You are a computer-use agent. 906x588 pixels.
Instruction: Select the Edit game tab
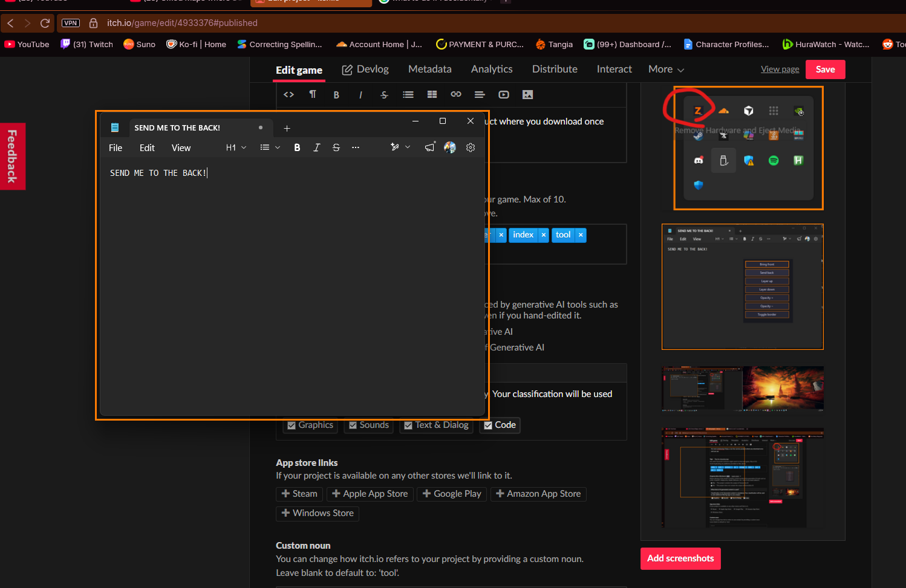click(299, 70)
